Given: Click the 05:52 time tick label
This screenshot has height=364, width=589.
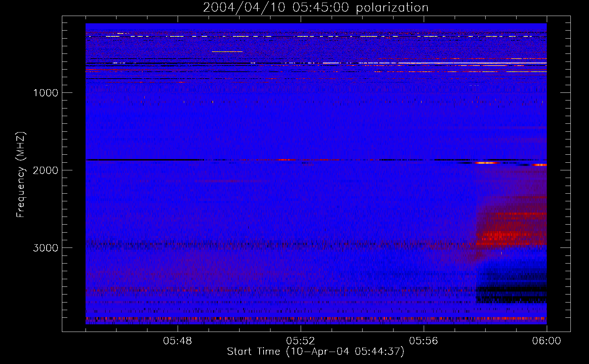Looking at the screenshot, I should pos(301,341).
